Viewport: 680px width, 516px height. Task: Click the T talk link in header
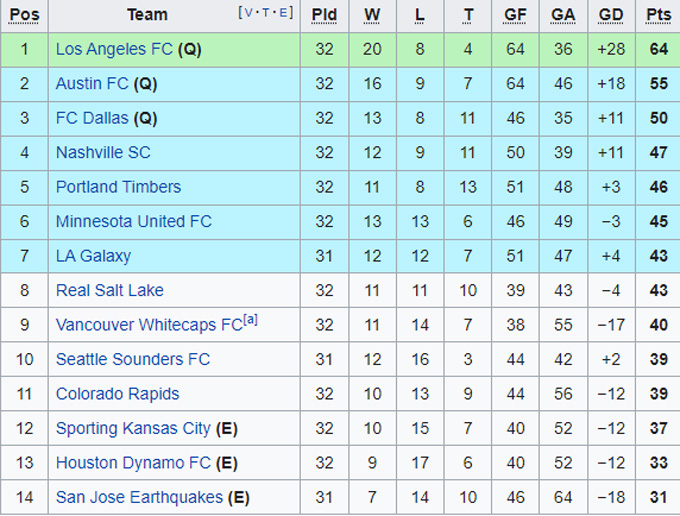click(x=267, y=13)
